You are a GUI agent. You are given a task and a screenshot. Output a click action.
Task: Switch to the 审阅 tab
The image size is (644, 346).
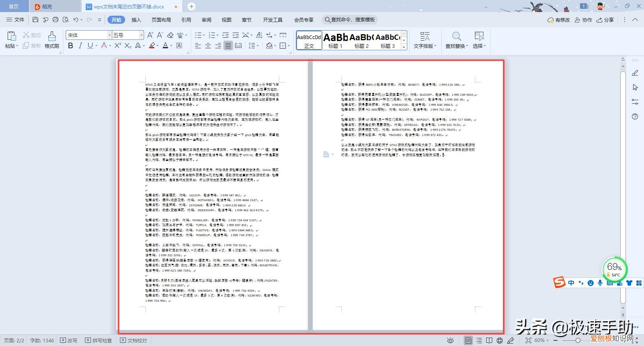click(x=206, y=20)
